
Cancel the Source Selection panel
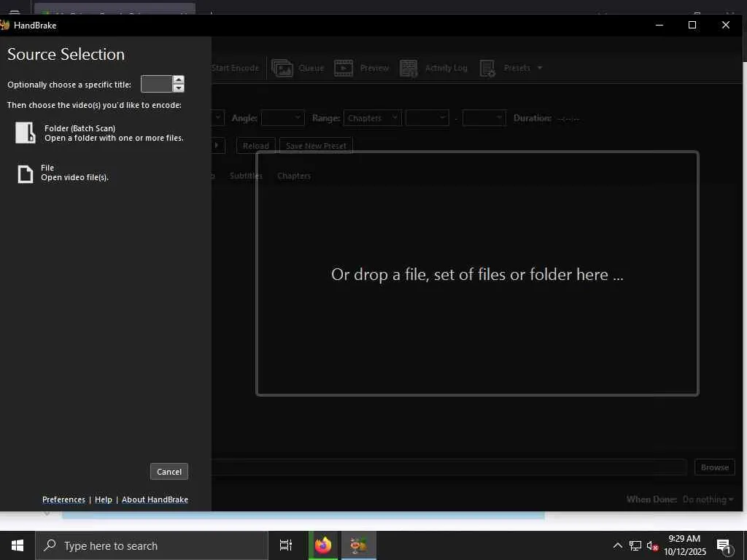(169, 472)
